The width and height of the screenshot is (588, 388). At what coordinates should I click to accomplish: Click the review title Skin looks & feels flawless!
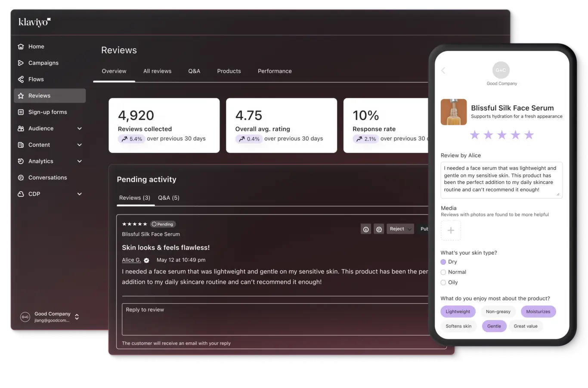pos(166,248)
